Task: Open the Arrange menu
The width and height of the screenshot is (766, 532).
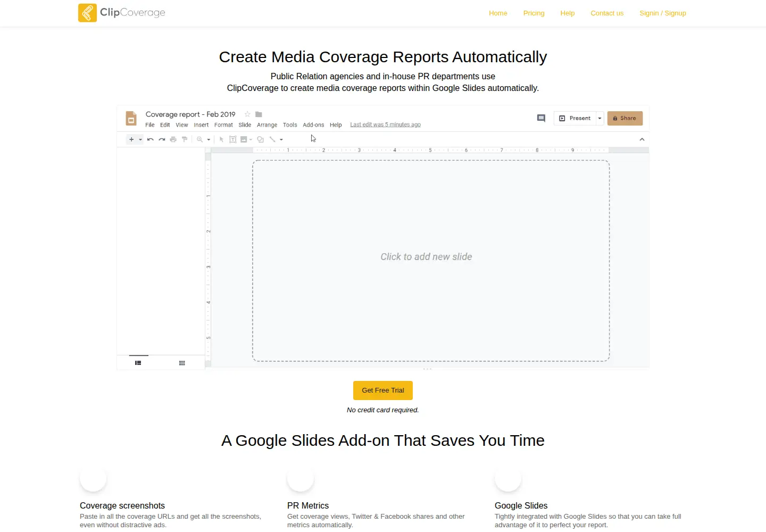Action: pos(267,125)
